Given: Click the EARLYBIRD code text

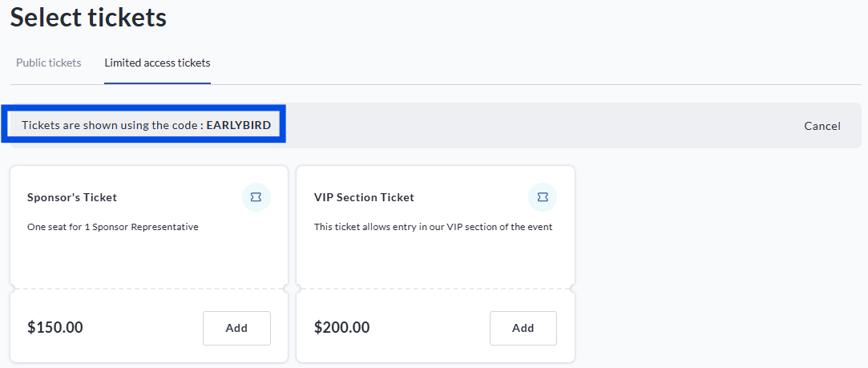Looking at the screenshot, I should [x=239, y=125].
